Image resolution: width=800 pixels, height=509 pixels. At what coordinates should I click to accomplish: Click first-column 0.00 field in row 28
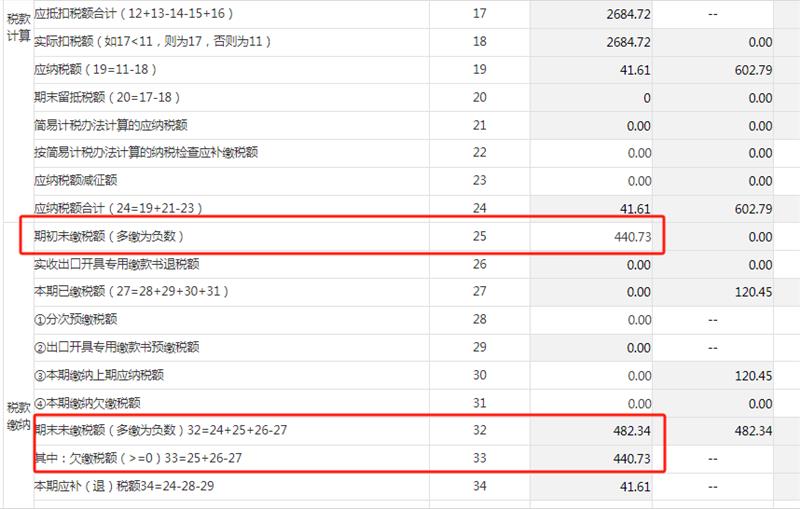tap(638, 320)
